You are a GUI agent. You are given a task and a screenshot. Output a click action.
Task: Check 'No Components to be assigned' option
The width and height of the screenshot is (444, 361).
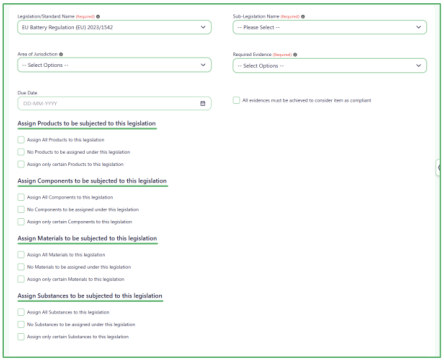pyautogui.click(x=21, y=210)
